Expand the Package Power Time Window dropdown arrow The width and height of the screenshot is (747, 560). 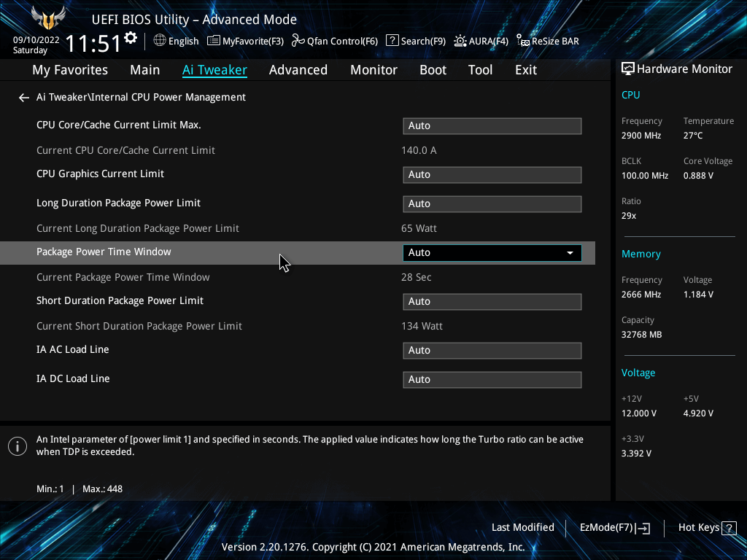570,253
